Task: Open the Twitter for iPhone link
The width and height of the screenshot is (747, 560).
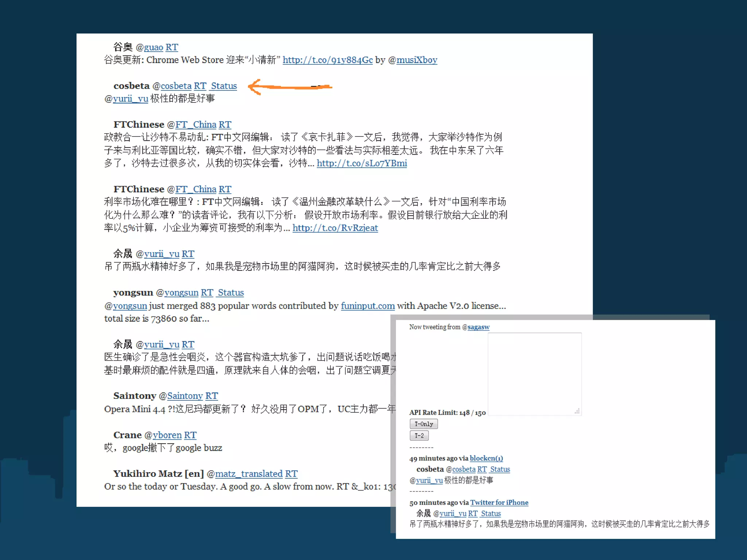Action: coord(499,502)
